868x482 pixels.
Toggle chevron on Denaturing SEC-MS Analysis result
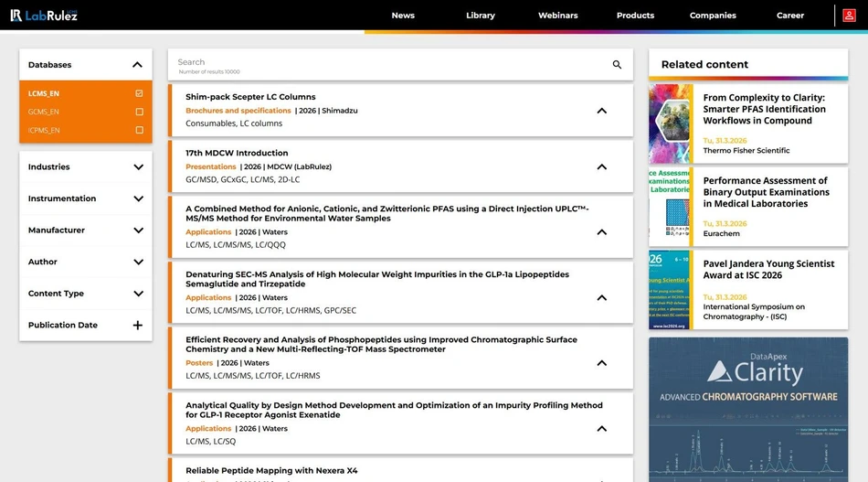coord(601,298)
